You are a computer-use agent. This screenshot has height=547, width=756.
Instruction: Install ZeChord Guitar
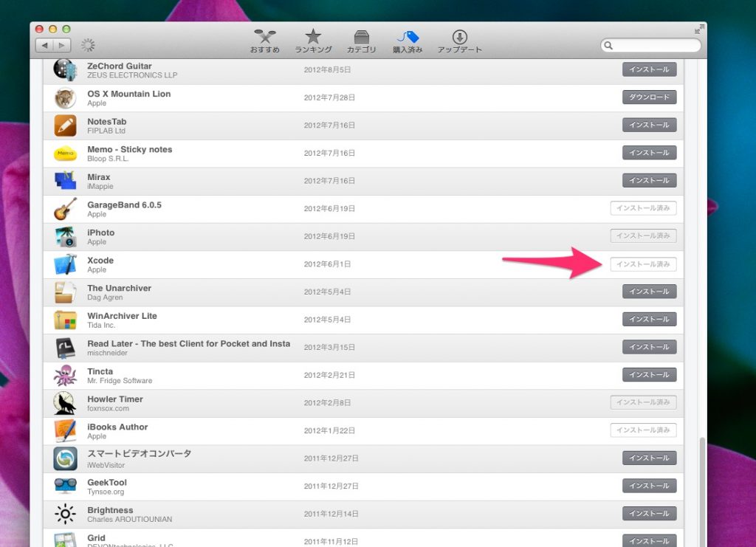click(x=649, y=69)
